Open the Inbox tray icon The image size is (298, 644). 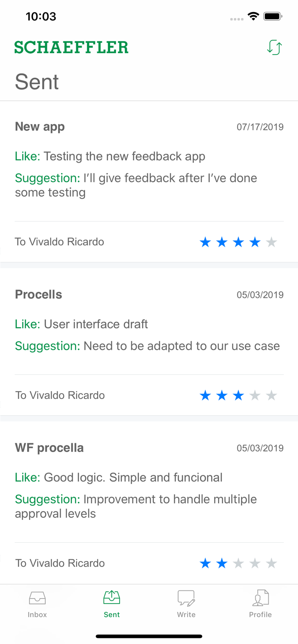click(37, 597)
